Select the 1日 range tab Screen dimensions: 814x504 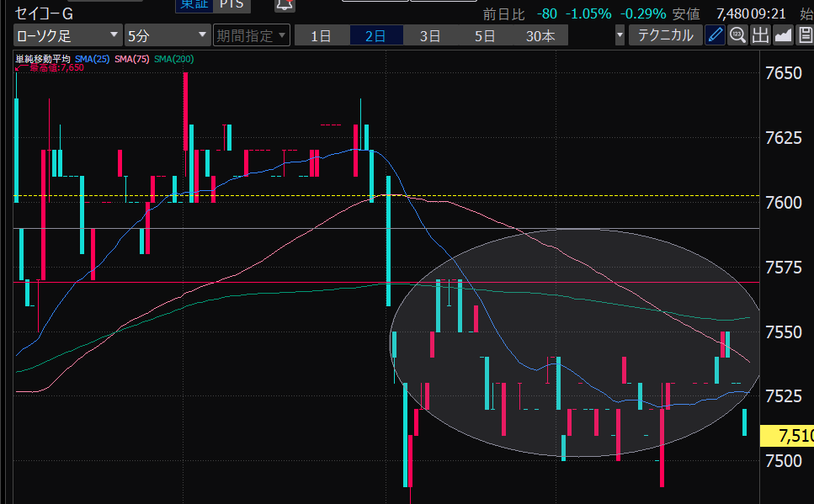tap(321, 35)
